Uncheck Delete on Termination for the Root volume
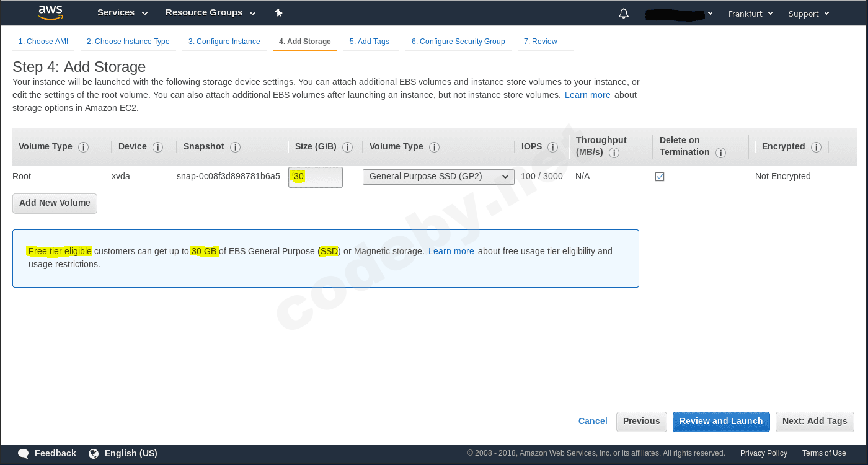This screenshot has height=465, width=868. 660,176
